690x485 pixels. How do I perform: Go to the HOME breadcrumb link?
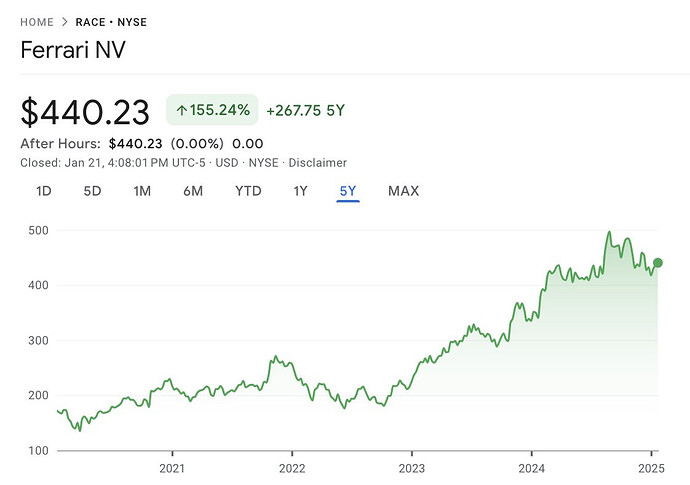[x=37, y=22]
